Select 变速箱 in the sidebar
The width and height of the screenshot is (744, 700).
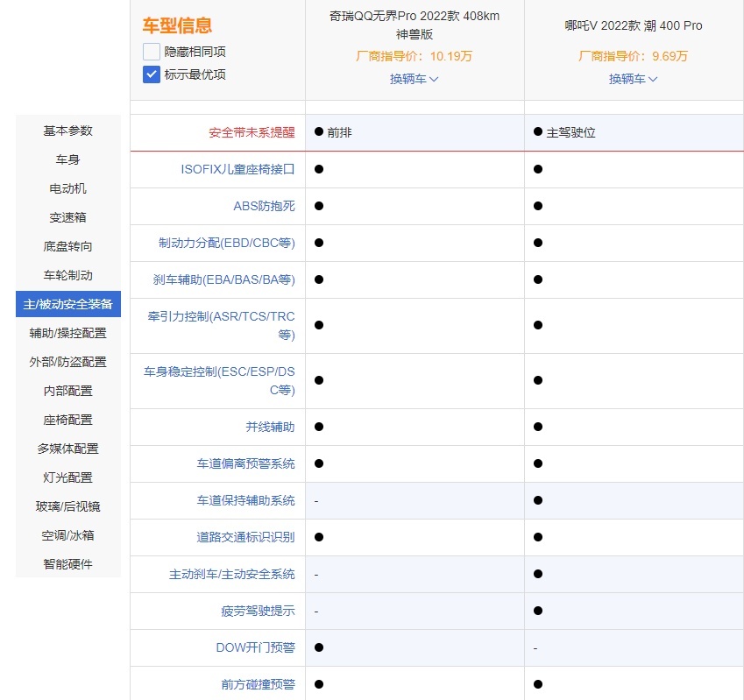click(67, 217)
